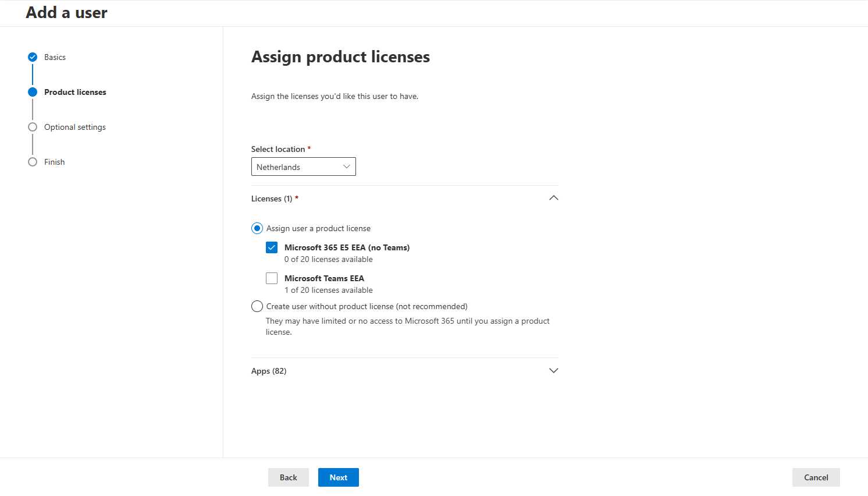Click the Microsoft 365 E5 EEA label

click(x=347, y=247)
